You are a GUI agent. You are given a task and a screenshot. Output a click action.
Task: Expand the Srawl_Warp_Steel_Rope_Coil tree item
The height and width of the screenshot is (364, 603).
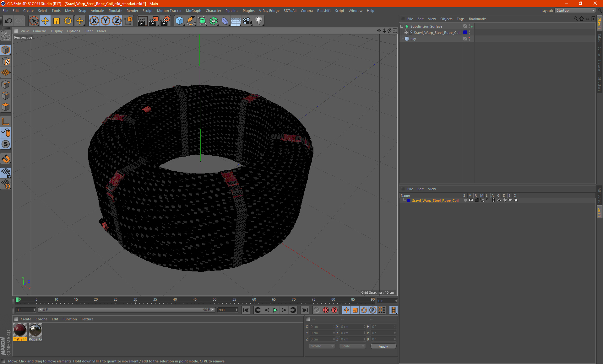(x=405, y=33)
